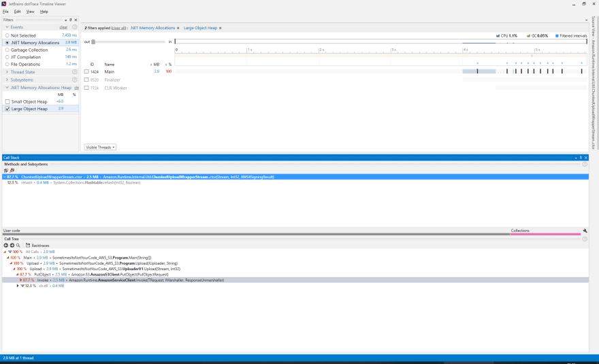Open the Edit menu
Screen dimensions: 599x364
click(x=17, y=12)
